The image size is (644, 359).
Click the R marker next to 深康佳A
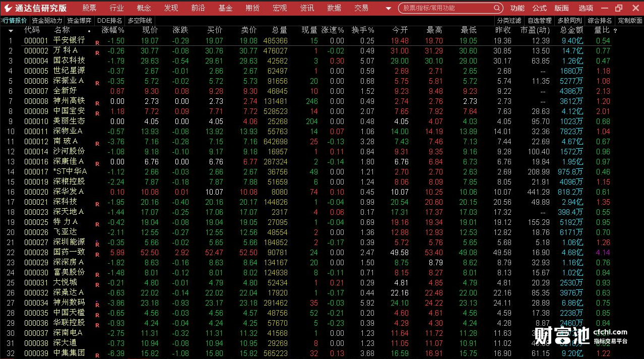pos(97,164)
